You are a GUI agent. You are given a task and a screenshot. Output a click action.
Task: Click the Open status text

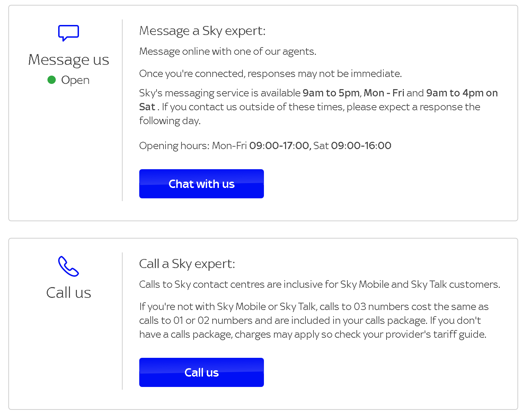click(76, 80)
